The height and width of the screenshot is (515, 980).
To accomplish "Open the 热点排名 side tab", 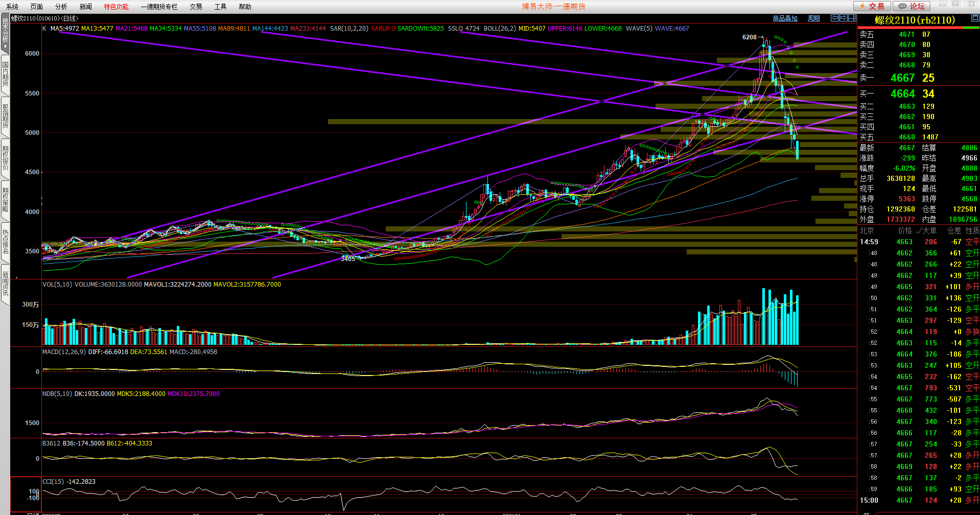I will pyautogui.click(x=5, y=242).
